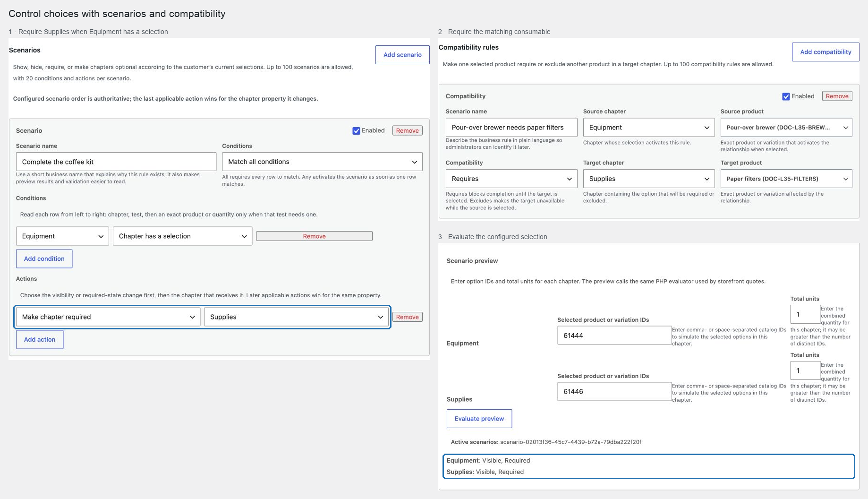Click the Add condition button
The image size is (868, 499).
pyautogui.click(x=44, y=259)
